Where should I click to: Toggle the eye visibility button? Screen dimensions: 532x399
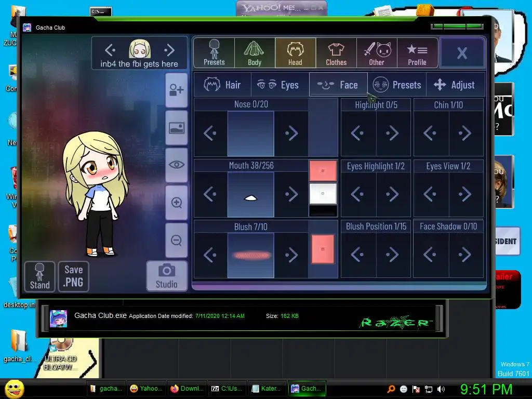tap(177, 165)
